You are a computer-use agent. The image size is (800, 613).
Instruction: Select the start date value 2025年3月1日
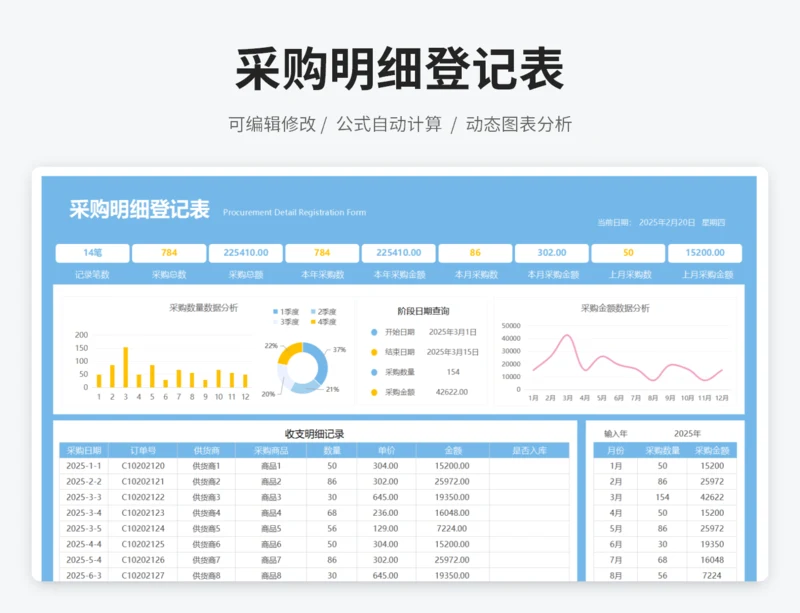453,332
